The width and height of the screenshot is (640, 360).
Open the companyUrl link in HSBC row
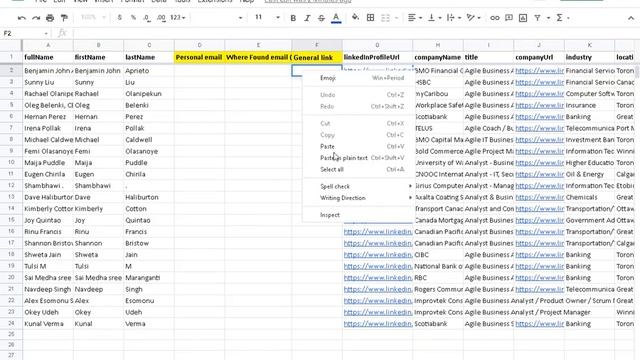pyautogui.click(x=539, y=82)
